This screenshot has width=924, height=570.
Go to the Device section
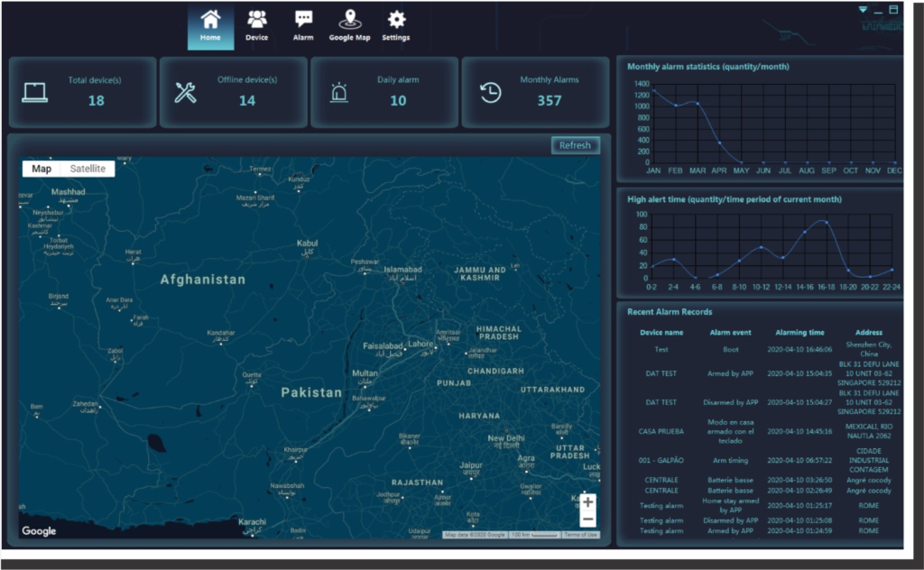click(x=256, y=25)
